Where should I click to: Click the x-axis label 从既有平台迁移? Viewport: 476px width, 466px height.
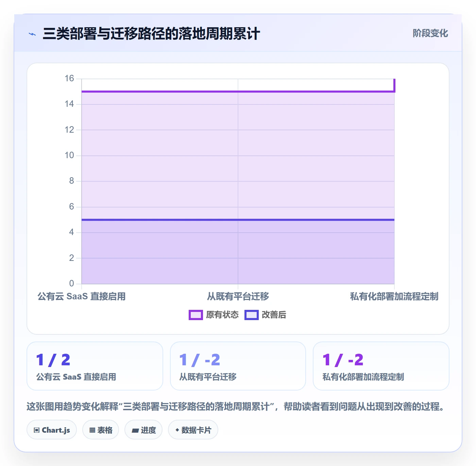[238, 297]
